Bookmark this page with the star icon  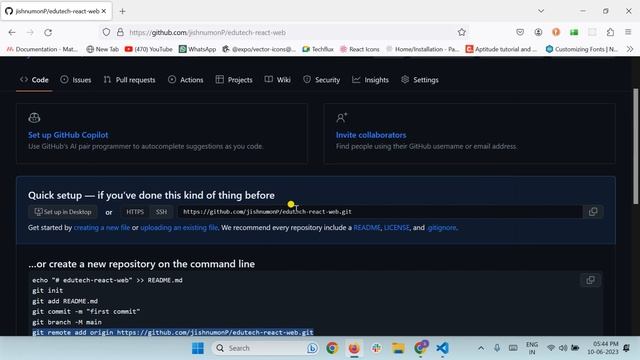(x=462, y=32)
